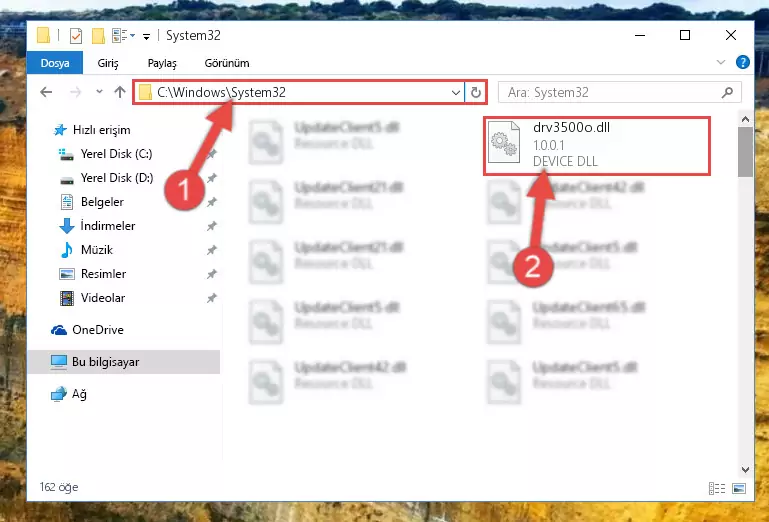Open Müzik folder in sidebar

97,250
